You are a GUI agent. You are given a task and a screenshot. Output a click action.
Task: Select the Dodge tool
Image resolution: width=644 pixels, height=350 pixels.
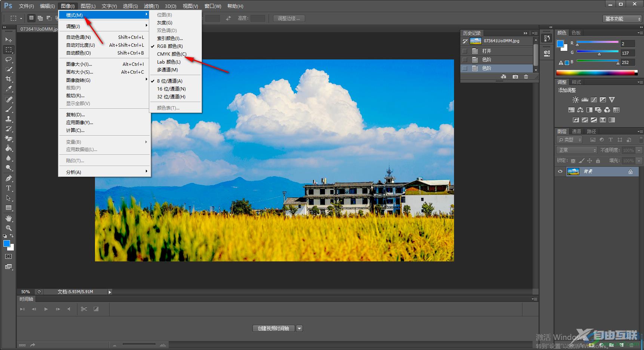(9, 168)
